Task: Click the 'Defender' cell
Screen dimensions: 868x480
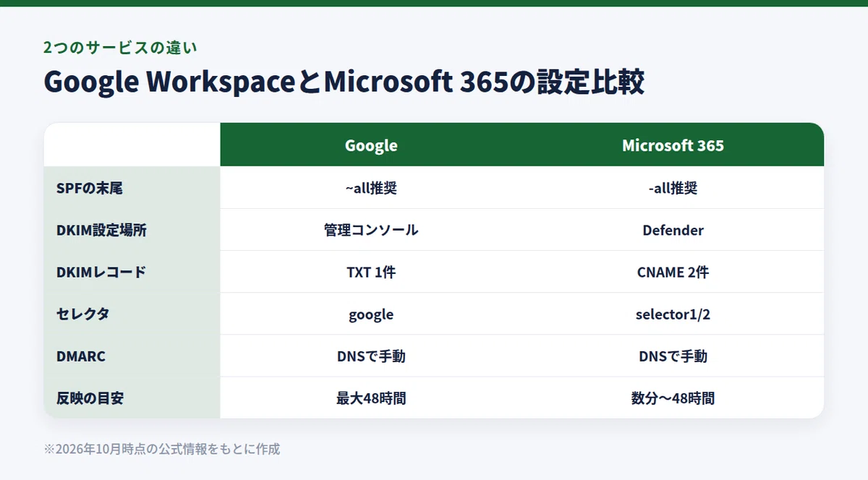Action: (673, 230)
